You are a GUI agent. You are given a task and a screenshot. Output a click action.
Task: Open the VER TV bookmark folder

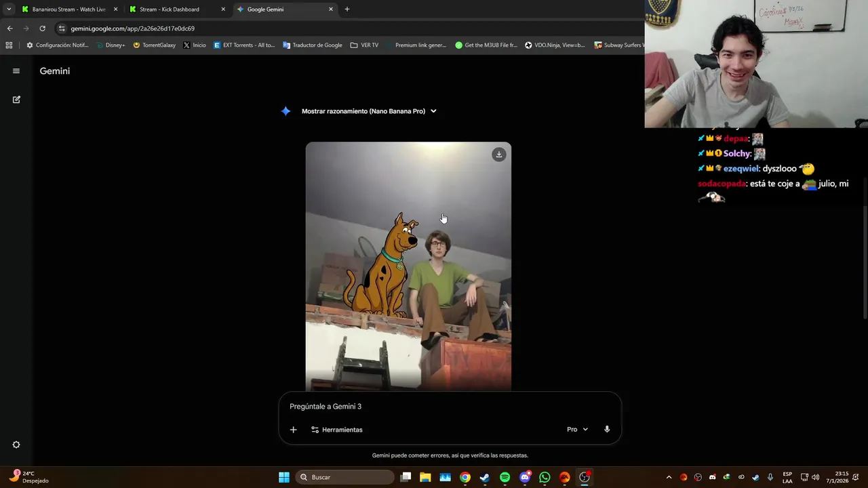tap(365, 45)
